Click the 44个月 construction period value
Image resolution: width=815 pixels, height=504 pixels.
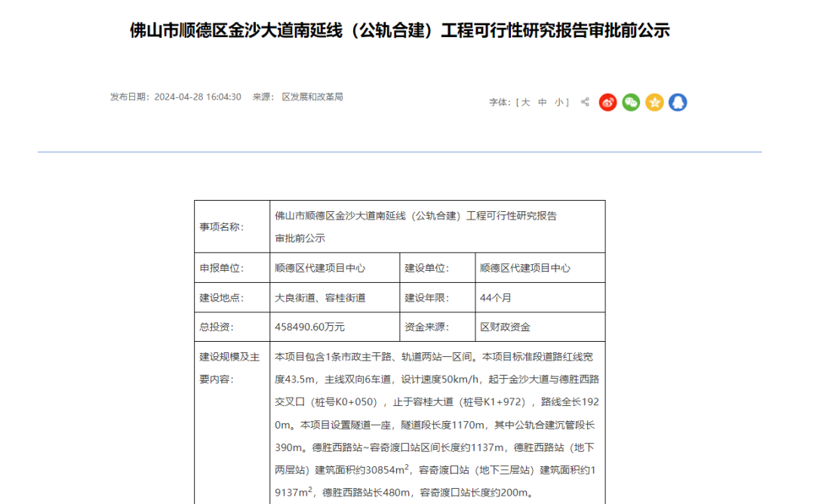pyautogui.click(x=496, y=298)
